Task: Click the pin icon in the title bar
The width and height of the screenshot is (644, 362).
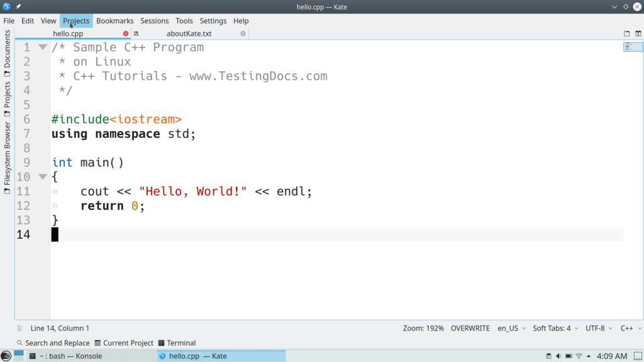Action: pyautogui.click(x=18, y=7)
